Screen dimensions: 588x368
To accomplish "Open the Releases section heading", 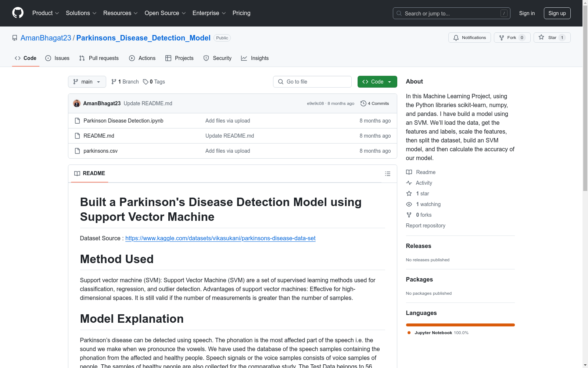I will point(419,246).
